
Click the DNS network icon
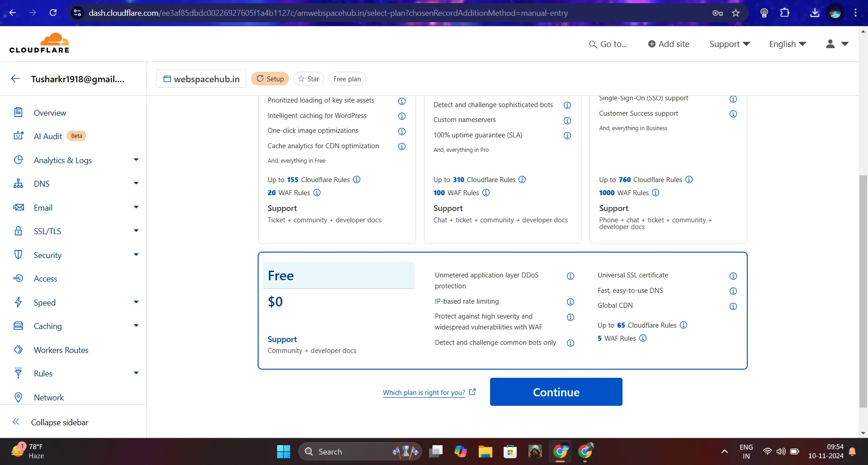pyautogui.click(x=18, y=183)
